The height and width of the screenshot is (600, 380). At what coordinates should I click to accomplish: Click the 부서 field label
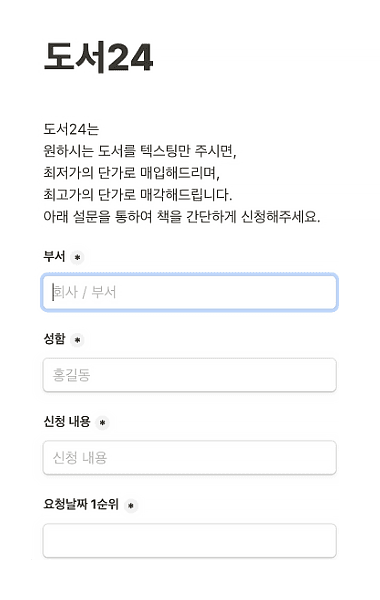pyautogui.click(x=54, y=256)
